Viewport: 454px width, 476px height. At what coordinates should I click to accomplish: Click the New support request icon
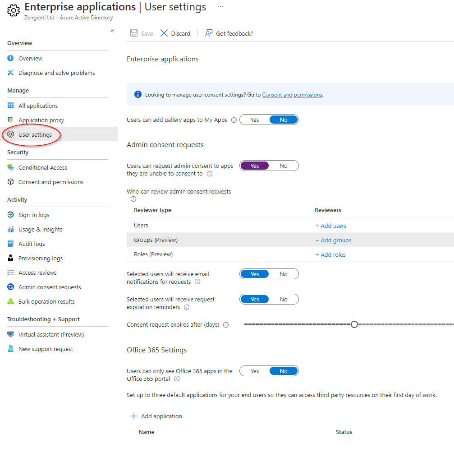11,348
